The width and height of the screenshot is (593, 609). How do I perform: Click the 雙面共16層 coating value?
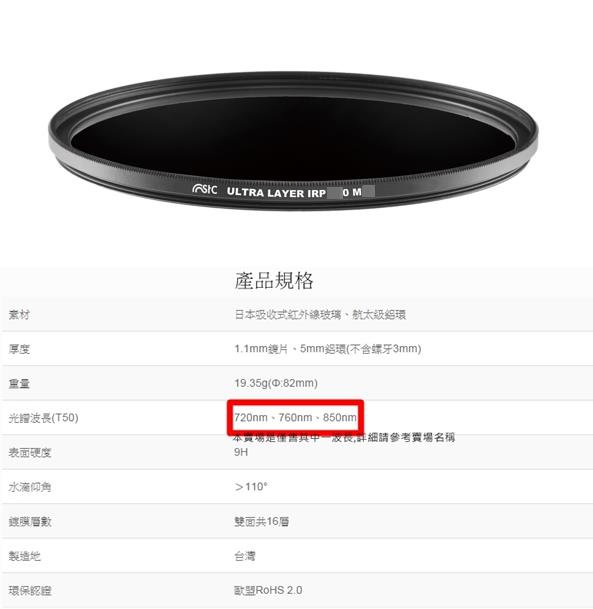pyautogui.click(x=262, y=521)
